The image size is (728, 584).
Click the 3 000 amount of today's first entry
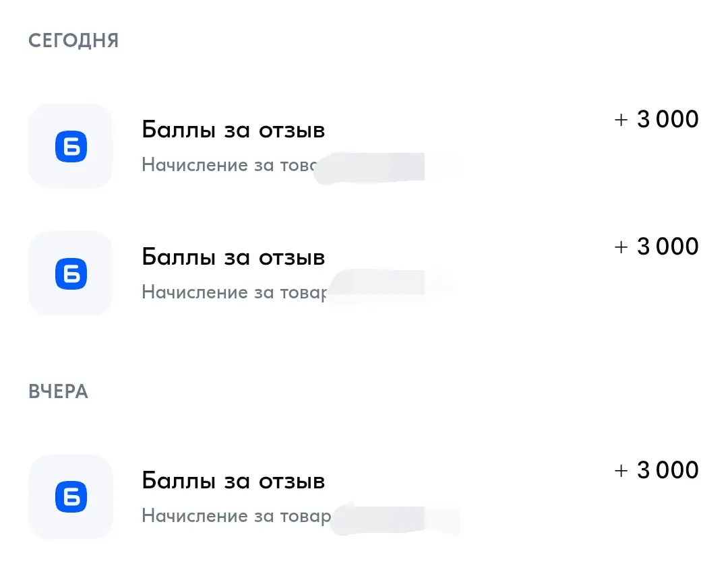(667, 119)
